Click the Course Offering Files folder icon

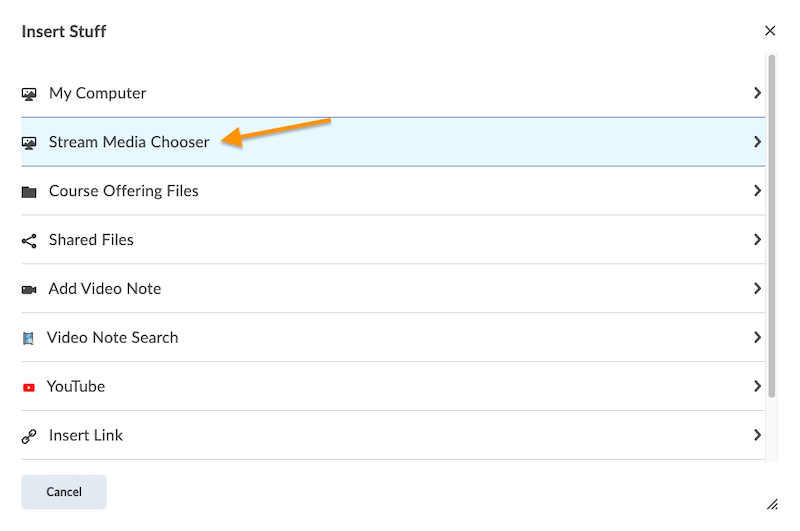29,192
